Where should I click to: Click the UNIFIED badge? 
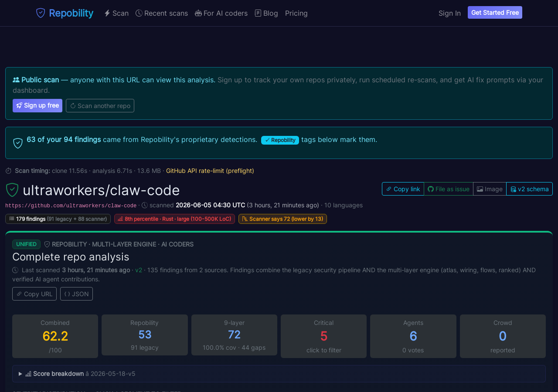26,244
